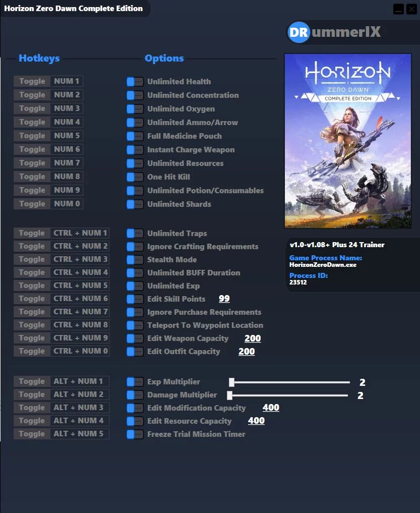420x513 pixels.
Task: Edit Weapon Capacity value 200
Action: click(x=253, y=338)
